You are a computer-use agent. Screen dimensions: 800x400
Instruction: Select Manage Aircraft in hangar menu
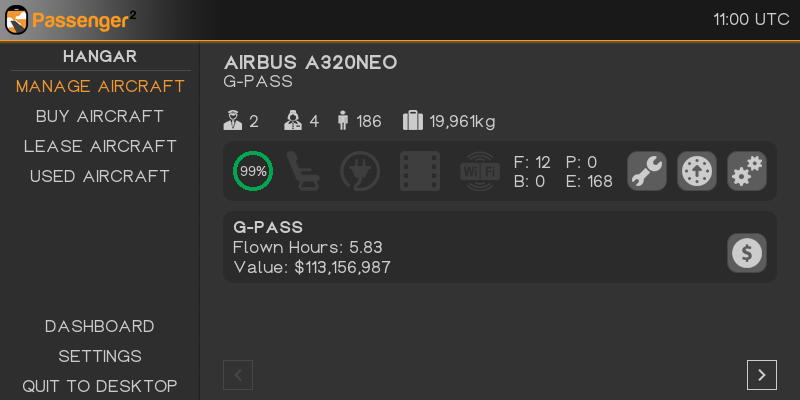[100, 86]
